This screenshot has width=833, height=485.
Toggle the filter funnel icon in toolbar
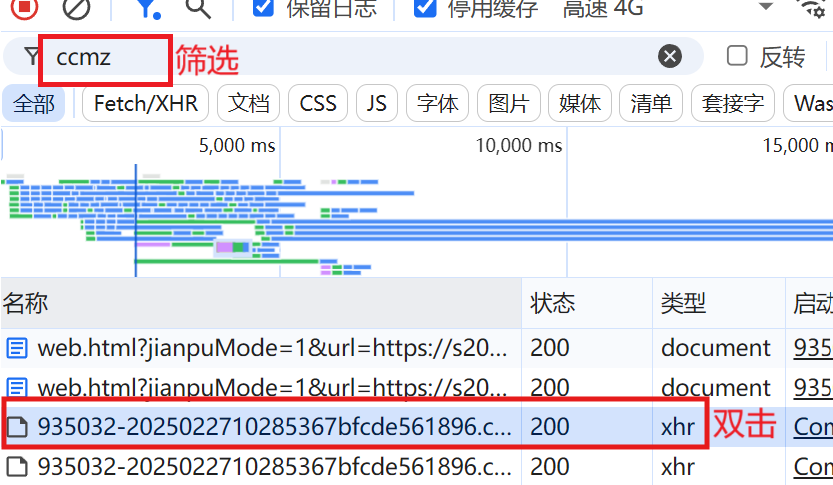pos(147,8)
